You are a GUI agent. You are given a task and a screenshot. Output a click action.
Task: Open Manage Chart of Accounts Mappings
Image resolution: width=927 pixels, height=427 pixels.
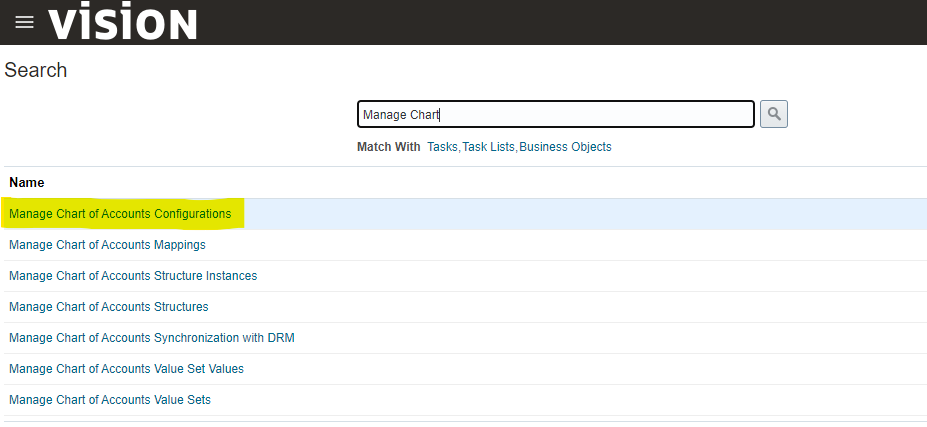coord(107,245)
